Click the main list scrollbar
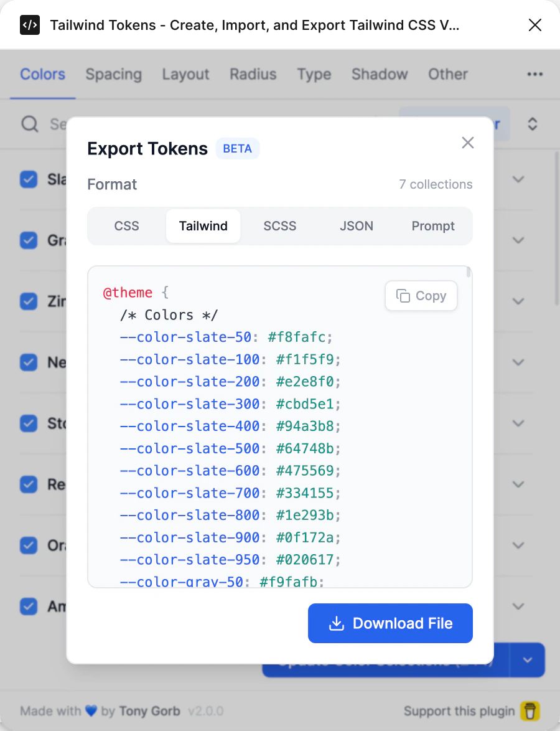 [x=556, y=228]
